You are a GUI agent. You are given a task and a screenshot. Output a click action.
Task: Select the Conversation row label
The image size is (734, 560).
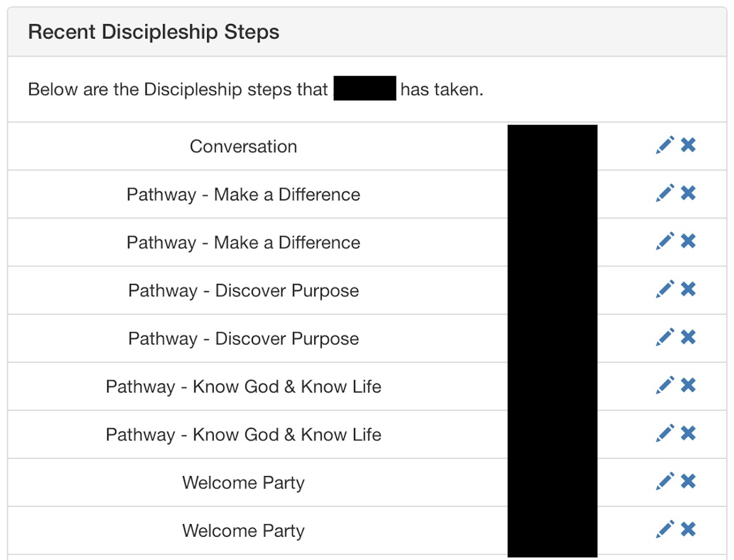click(x=244, y=146)
